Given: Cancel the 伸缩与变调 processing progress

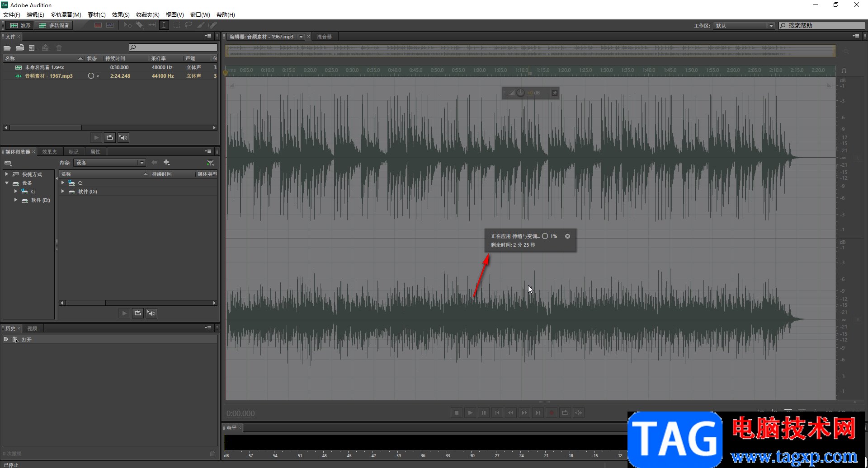Looking at the screenshot, I should pos(567,236).
